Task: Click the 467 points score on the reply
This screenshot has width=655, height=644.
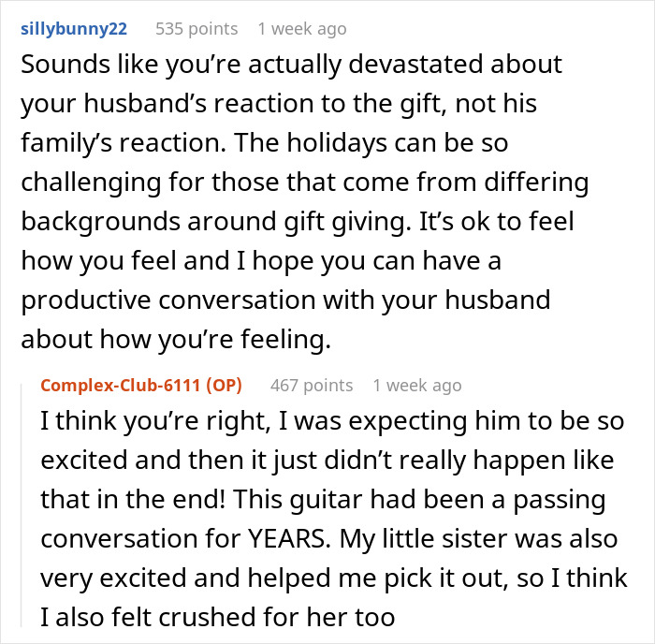Action: [312, 386]
